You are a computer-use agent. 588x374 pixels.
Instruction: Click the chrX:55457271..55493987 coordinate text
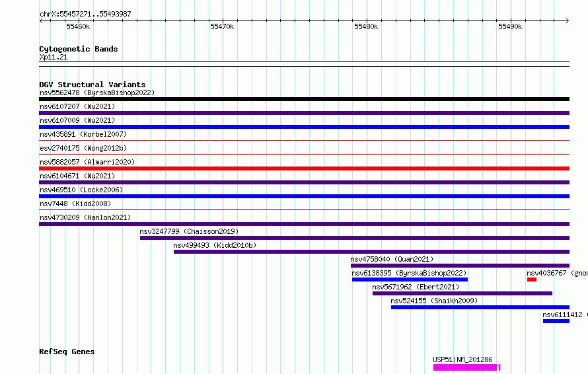(x=85, y=14)
